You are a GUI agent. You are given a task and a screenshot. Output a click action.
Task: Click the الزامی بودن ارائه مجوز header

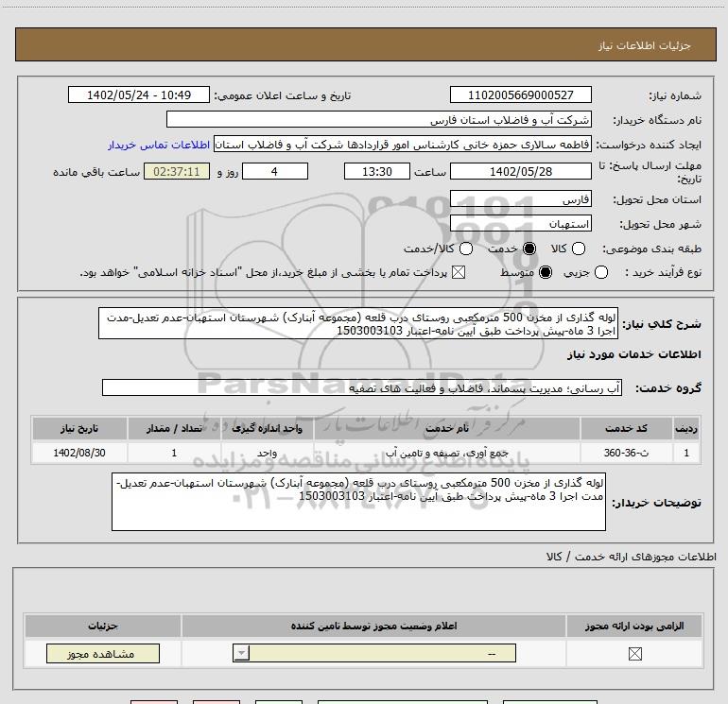[634, 626]
